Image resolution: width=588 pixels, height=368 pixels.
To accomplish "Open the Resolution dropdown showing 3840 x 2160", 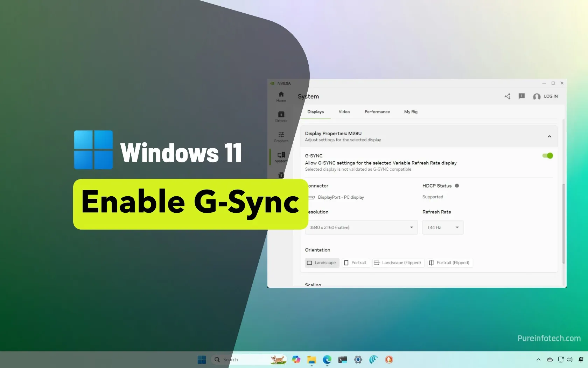I will [361, 227].
